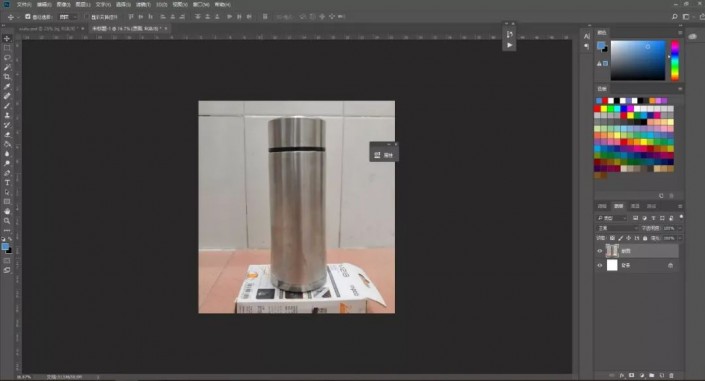The width and height of the screenshot is (705, 381).
Task: Open the blending mode dropdown in Layers
Action: pyautogui.click(x=617, y=228)
